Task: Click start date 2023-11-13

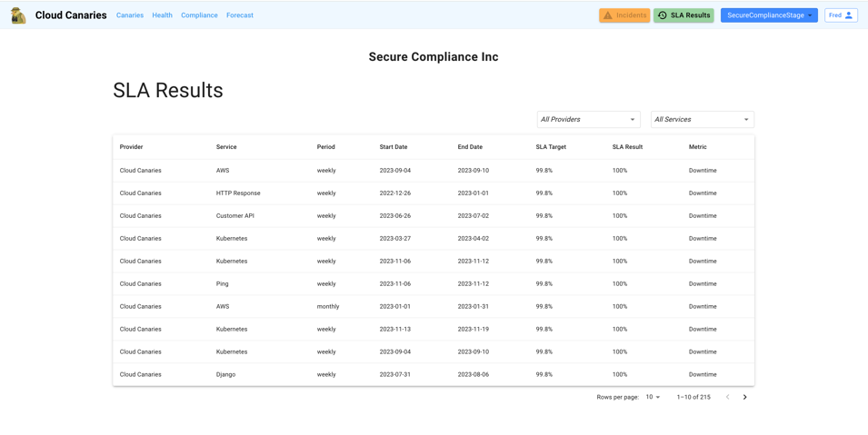Action: coord(395,330)
